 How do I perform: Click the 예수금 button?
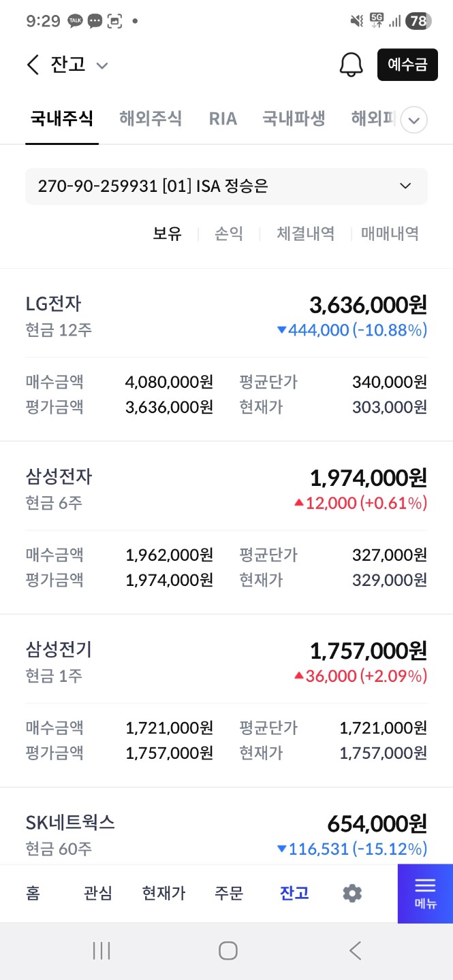click(x=407, y=65)
